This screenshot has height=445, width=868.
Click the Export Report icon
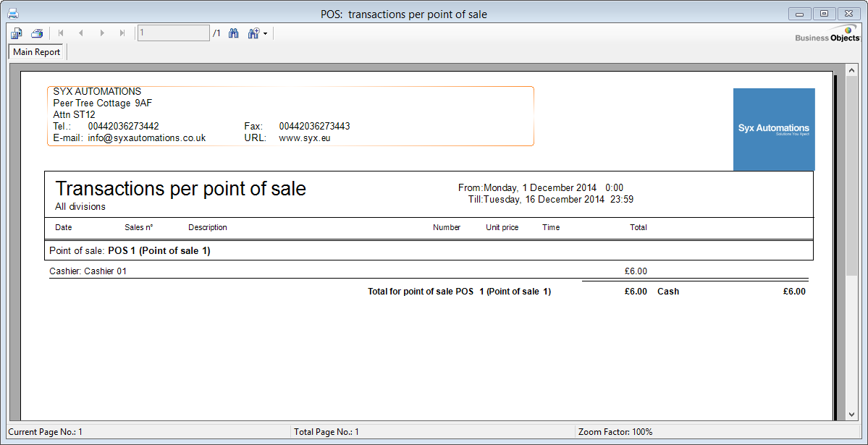(x=17, y=33)
